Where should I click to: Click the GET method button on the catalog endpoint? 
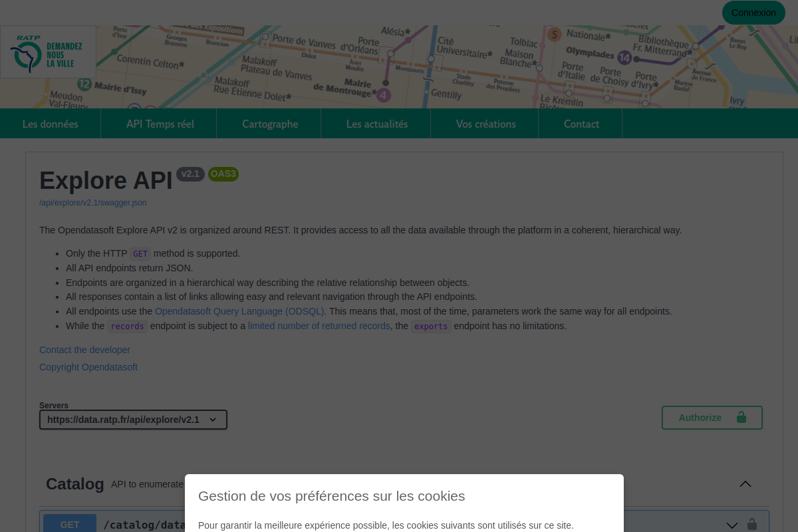click(x=70, y=525)
